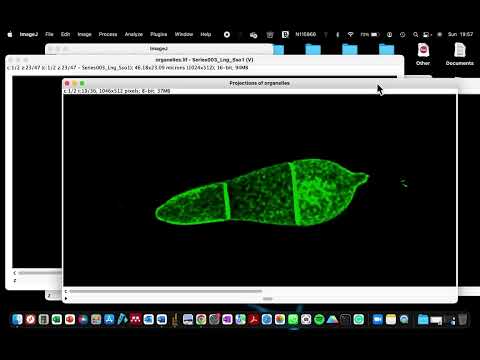Screen dimensions: 480x360
Task: Open the Photos app from the dock
Action: pyautogui.click(x=280, y=319)
